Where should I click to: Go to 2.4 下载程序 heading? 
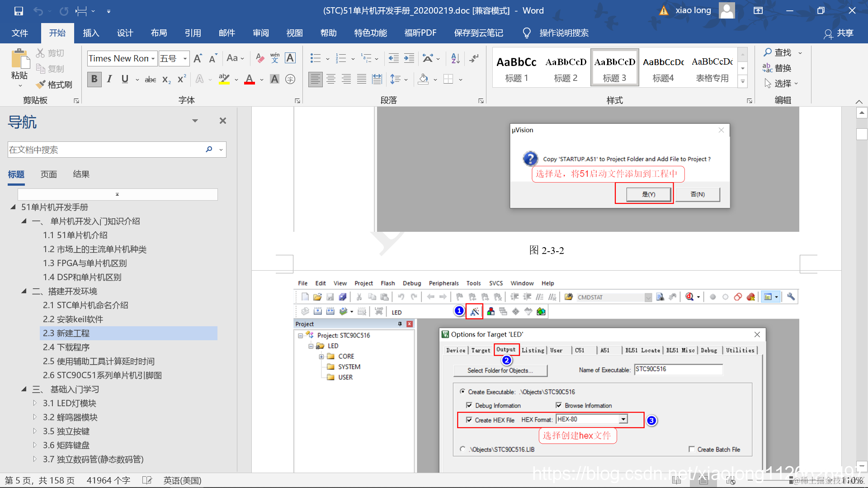tap(66, 347)
